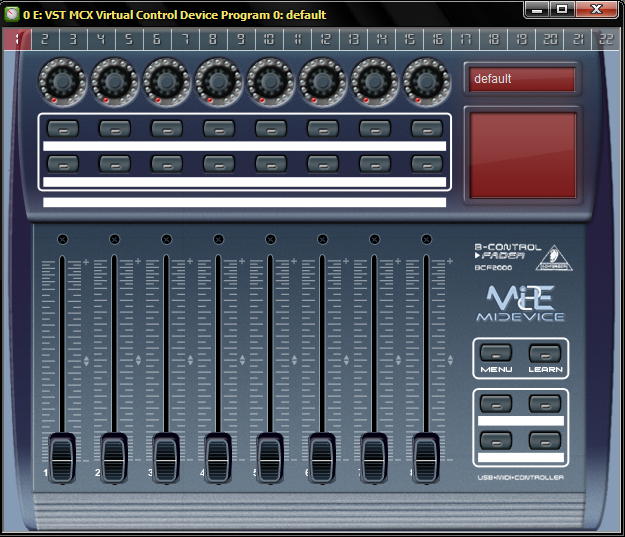625x537 pixels.
Task: Toggle eighth button in upper button row
Action: click(x=427, y=129)
